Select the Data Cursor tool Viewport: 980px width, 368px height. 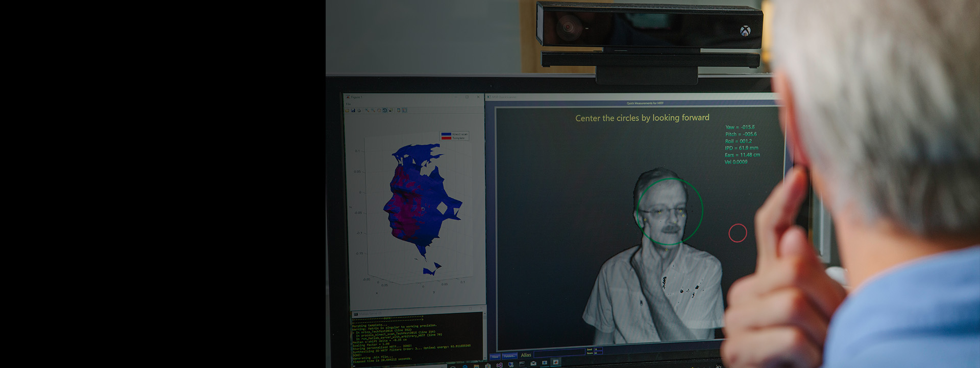pos(390,110)
